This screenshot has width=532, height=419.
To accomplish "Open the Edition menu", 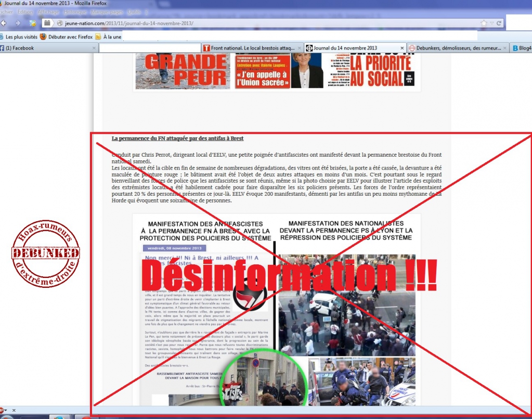I will click(25, 12).
